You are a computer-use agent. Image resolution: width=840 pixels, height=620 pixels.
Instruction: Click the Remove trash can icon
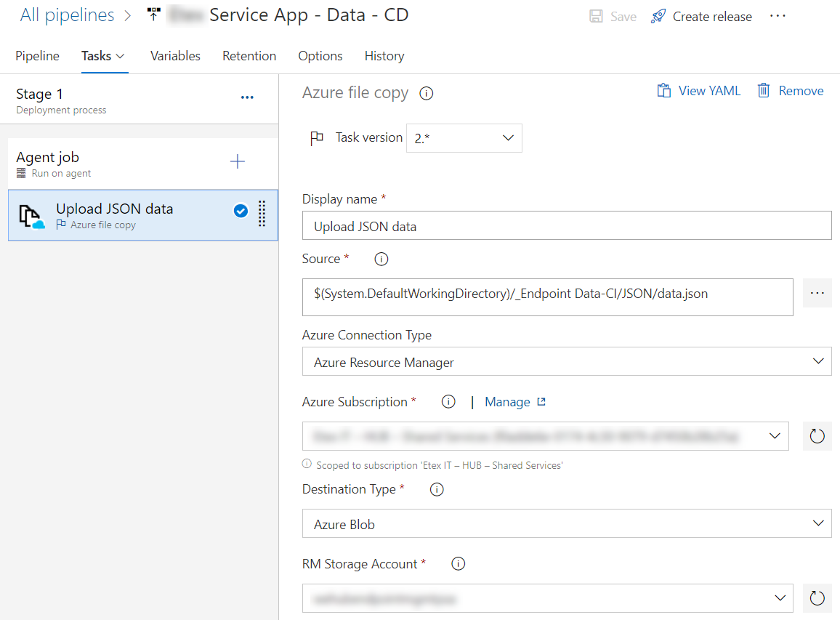click(x=764, y=91)
